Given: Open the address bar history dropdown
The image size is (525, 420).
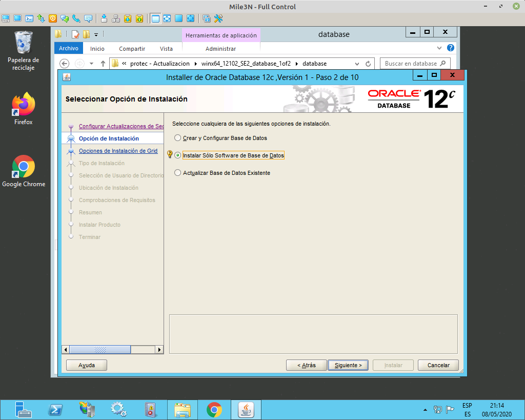Looking at the screenshot, I should [x=358, y=63].
